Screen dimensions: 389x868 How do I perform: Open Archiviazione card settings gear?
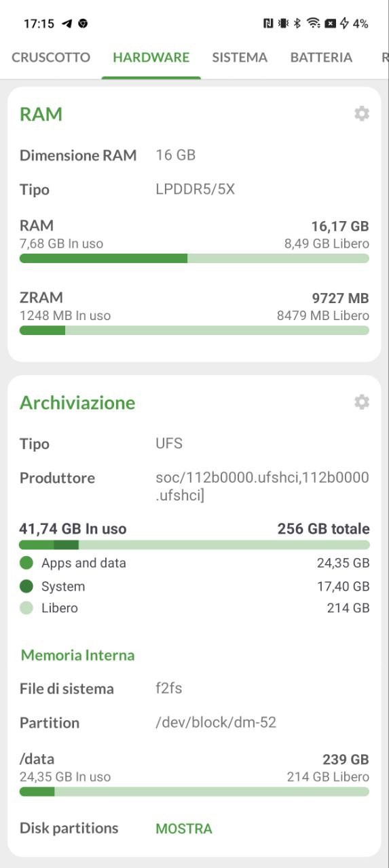(x=362, y=402)
